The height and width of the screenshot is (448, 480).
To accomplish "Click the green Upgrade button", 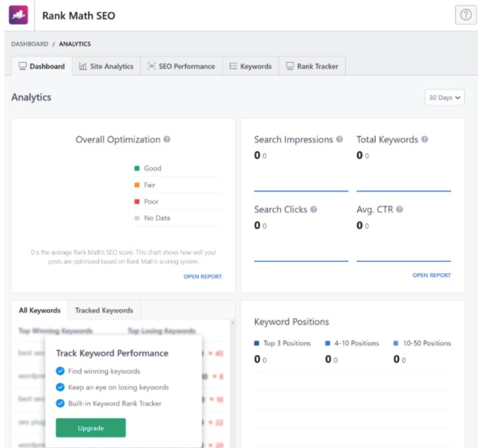I will (x=90, y=428).
